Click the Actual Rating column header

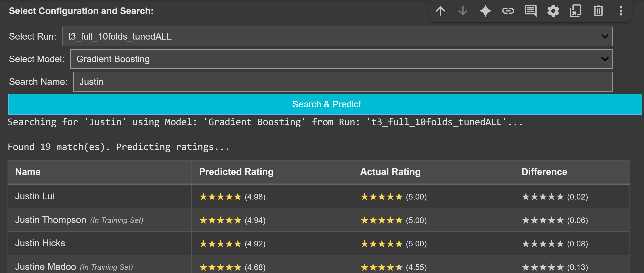click(x=390, y=172)
